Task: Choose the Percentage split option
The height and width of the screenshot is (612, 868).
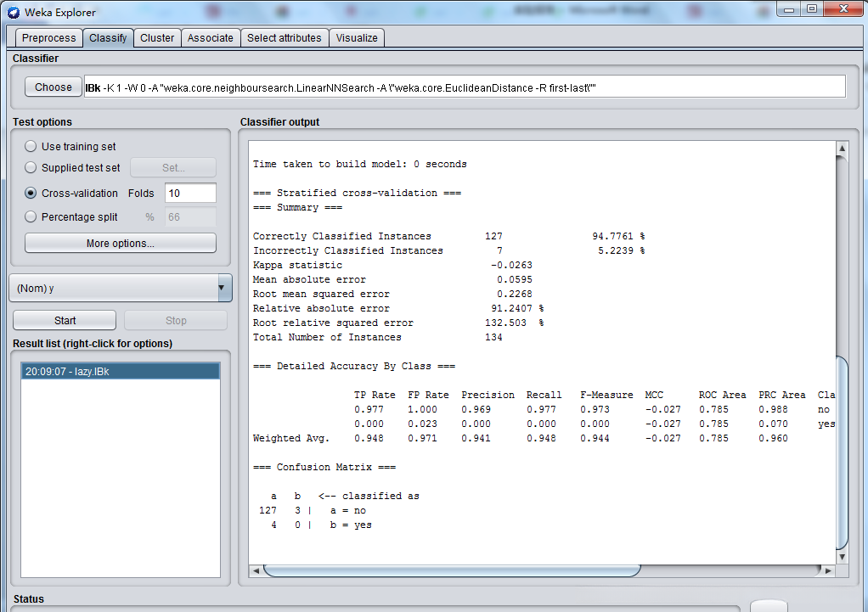Action: (x=31, y=217)
